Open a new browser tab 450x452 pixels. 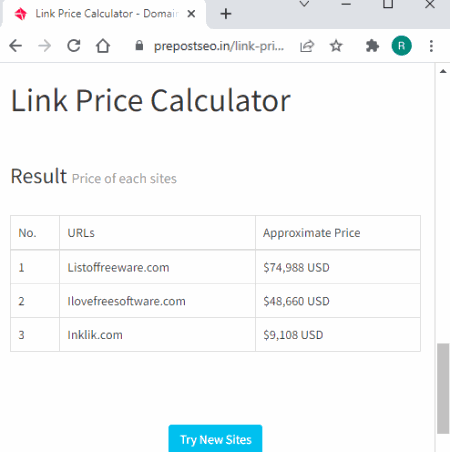tap(226, 14)
